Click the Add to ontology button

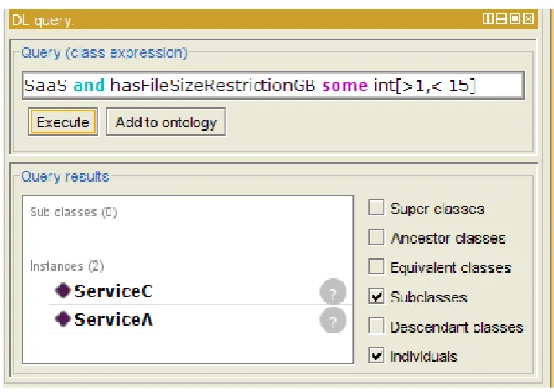pyautogui.click(x=166, y=122)
